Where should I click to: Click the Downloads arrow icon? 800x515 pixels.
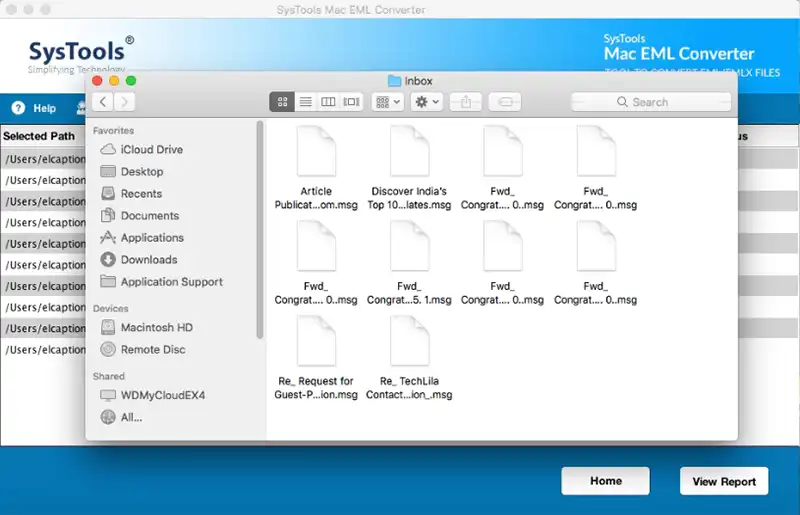[108, 259]
